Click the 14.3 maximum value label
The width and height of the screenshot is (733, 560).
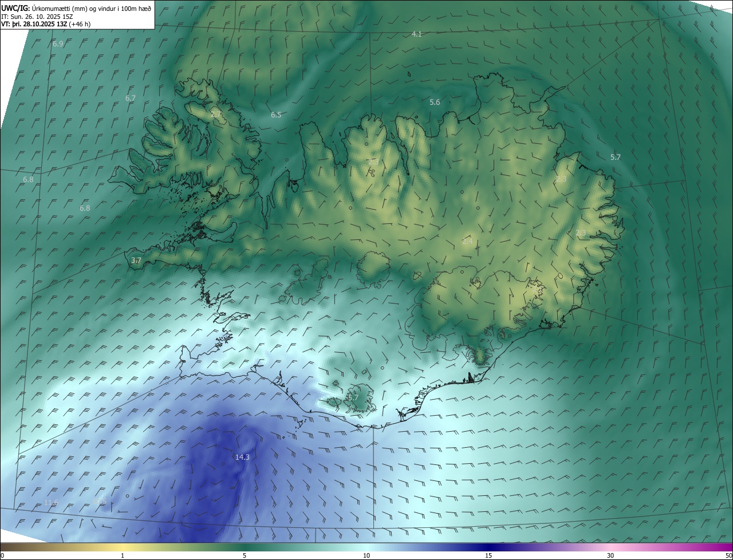pos(242,457)
